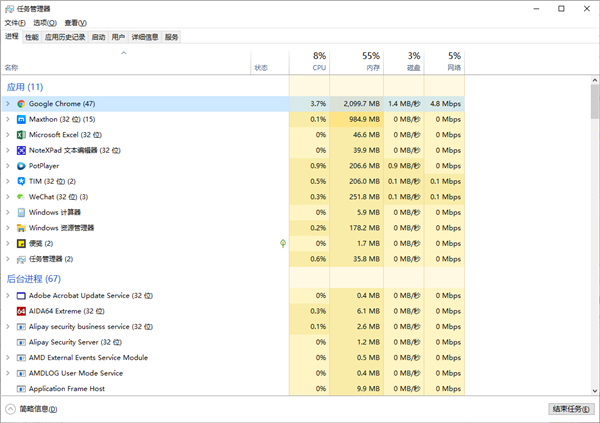Viewport: 600px width, 423px height.
Task: Click the AMD External Events Service Module icon
Action: [x=21, y=358]
